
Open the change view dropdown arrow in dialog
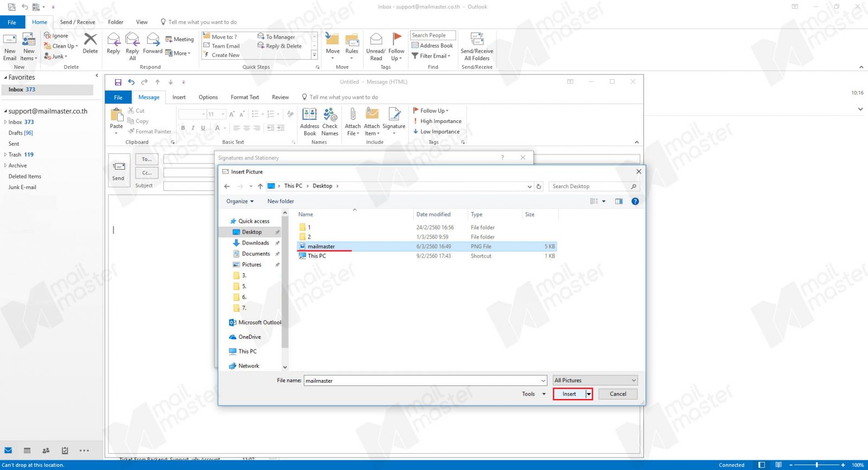click(604, 201)
